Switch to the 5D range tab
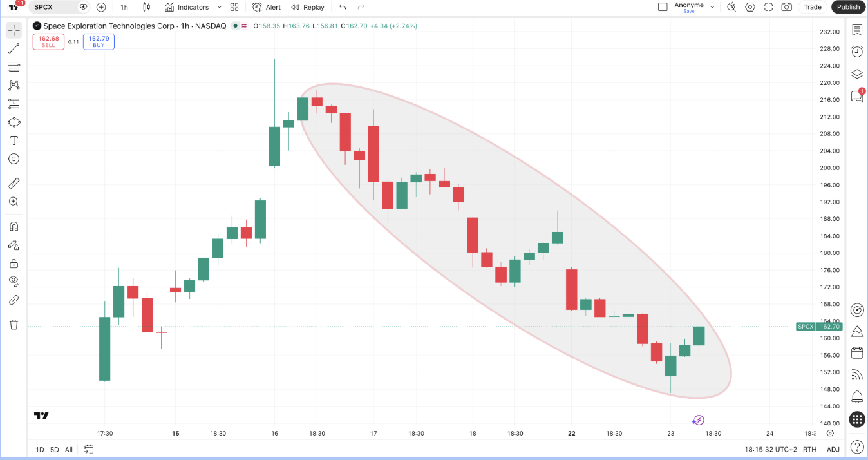868x460 pixels. [55, 450]
